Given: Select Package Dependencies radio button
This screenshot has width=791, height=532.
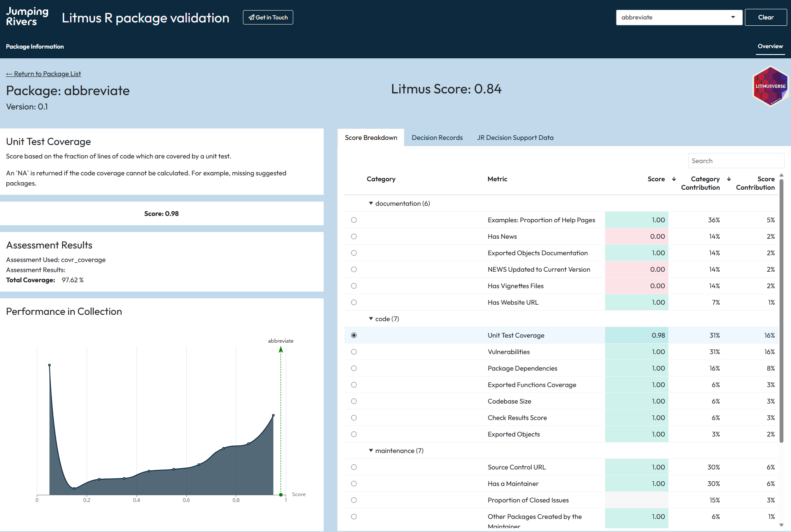Looking at the screenshot, I should click(354, 368).
